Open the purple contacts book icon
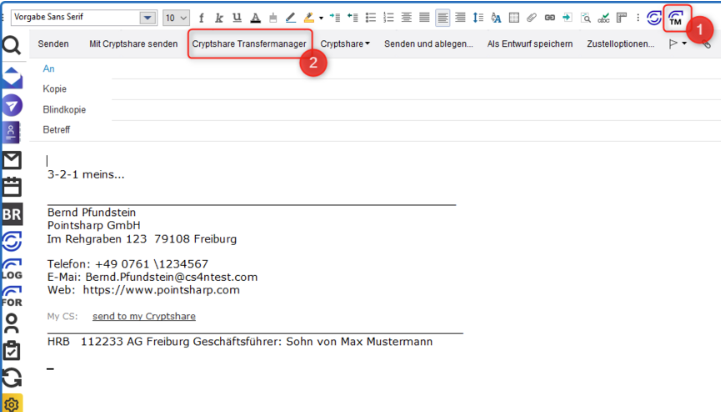This screenshot has width=721, height=412. click(x=11, y=132)
